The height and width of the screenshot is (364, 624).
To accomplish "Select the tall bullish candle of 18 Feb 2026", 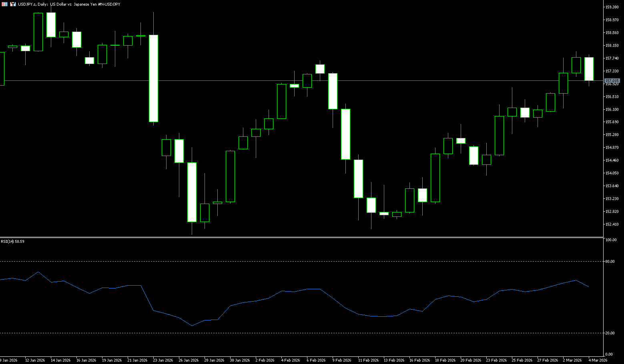I will [x=435, y=178].
